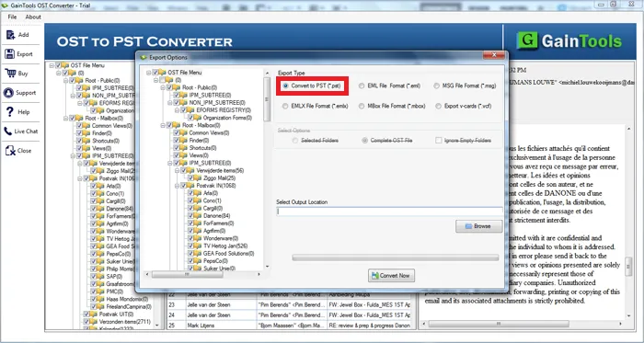
Task: Uncheck Arla(0) checkbox in dialog tree
Action: pos(190,193)
